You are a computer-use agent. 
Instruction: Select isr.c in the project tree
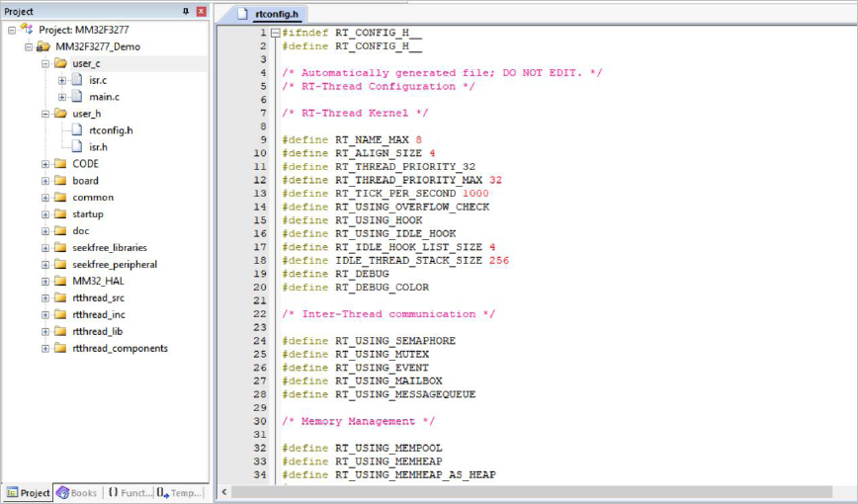(x=98, y=80)
